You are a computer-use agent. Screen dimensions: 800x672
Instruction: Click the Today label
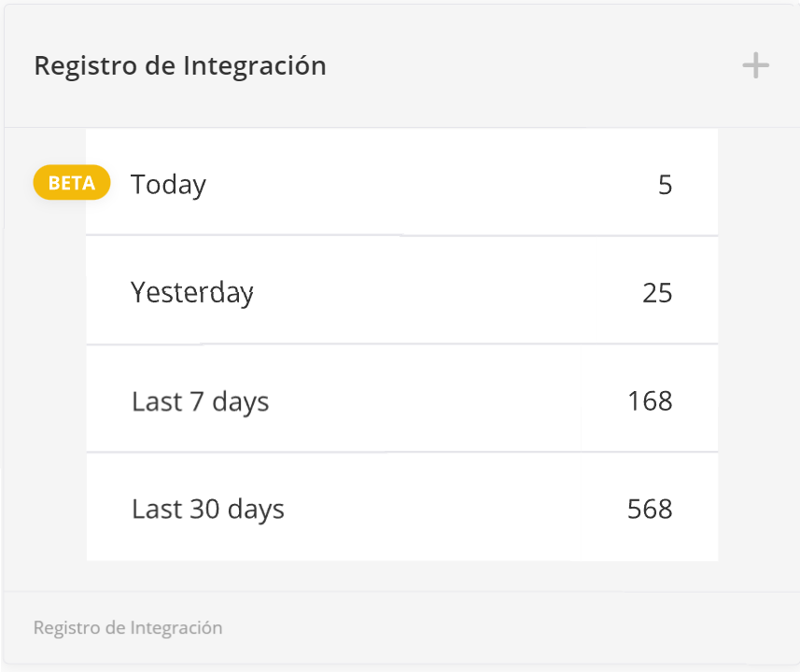click(x=169, y=185)
